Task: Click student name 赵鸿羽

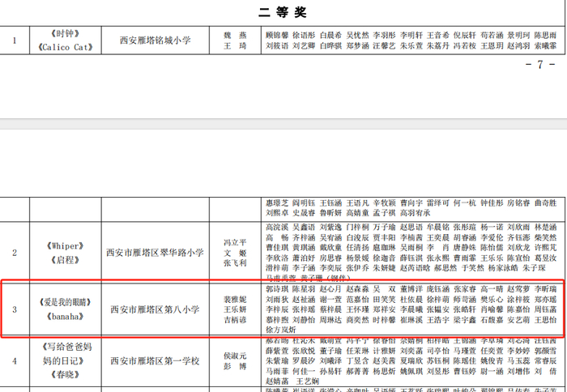Action: pyautogui.click(x=519, y=45)
